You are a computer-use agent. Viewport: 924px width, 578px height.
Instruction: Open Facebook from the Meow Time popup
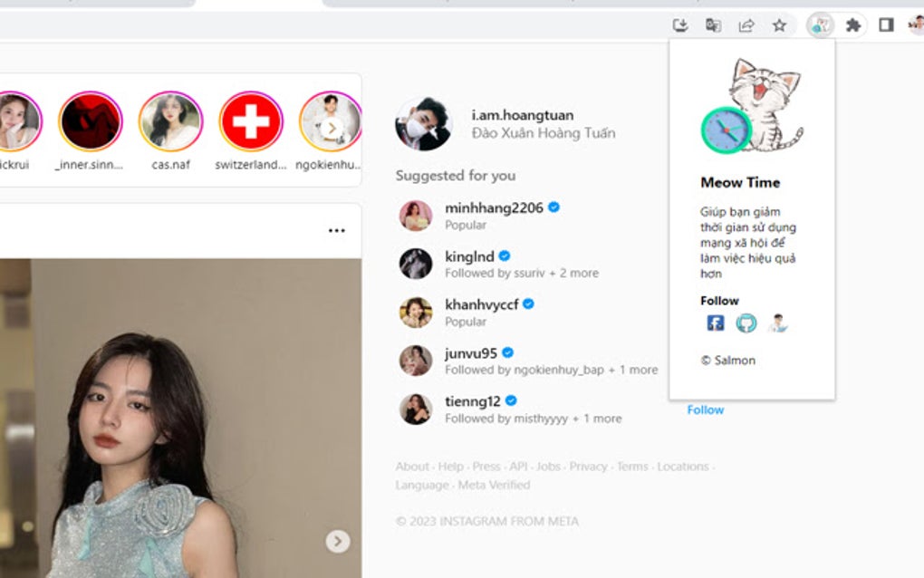coord(715,322)
